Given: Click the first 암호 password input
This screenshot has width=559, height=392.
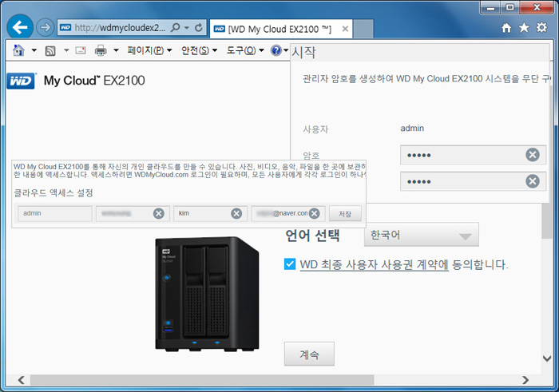Looking at the screenshot, I should [x=473, y=155].
